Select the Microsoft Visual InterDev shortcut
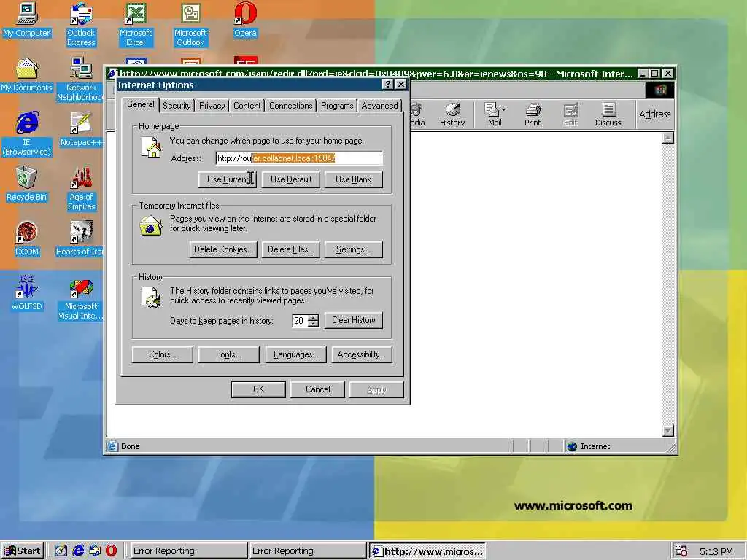Screen dimensions: 747x560 coord(81,298)
